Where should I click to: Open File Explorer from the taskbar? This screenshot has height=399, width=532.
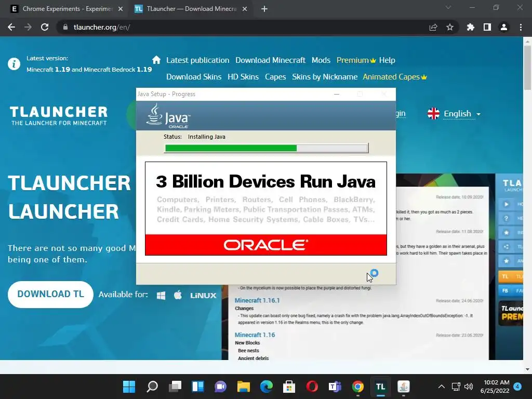click(243, 387)
